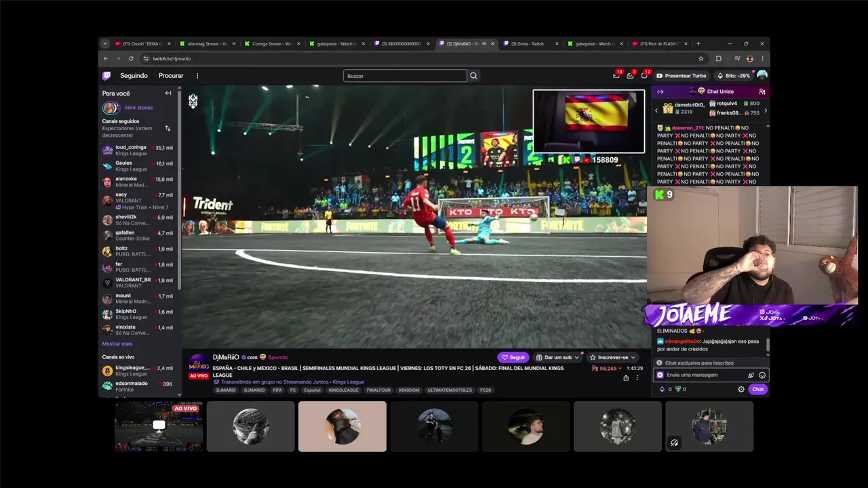868x488 pixels.
Task: Open the chat community users icon
Action: coord(762,91)
